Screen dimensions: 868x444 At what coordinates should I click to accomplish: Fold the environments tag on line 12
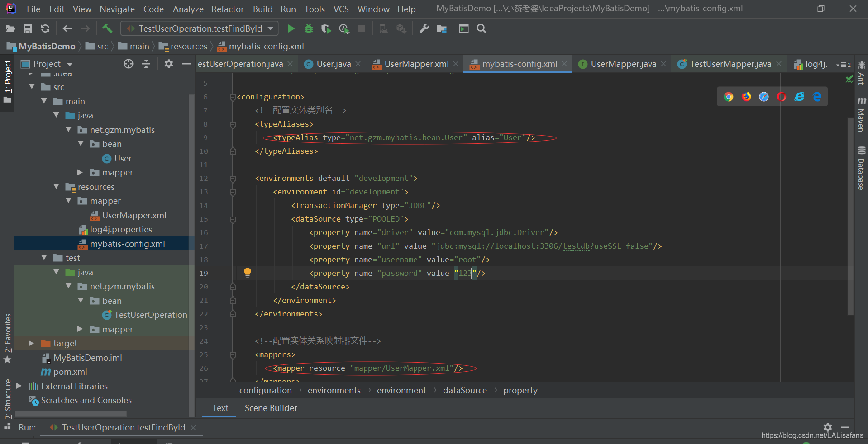coord(233,179)
